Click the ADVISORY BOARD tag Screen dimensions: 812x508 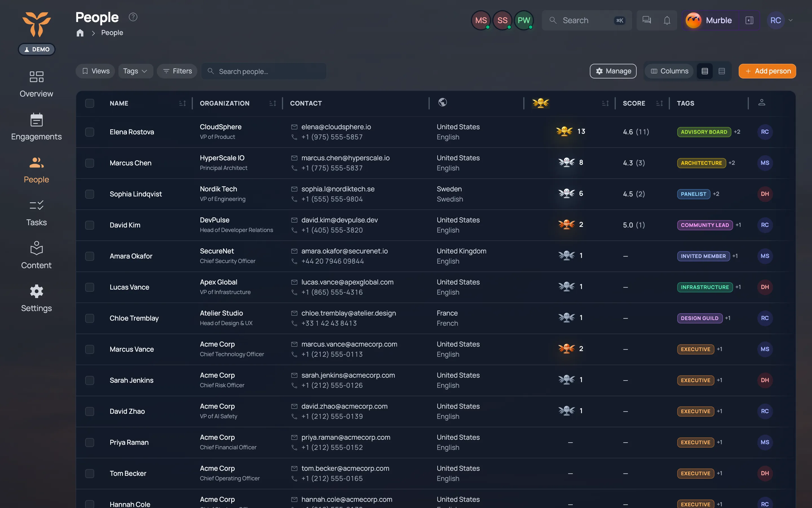coord(704,132)
